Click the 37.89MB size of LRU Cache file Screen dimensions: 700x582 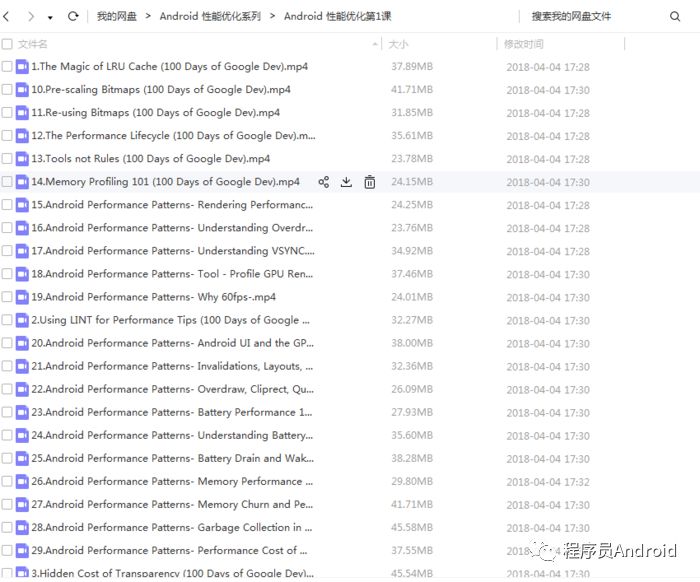click(412, 67)
